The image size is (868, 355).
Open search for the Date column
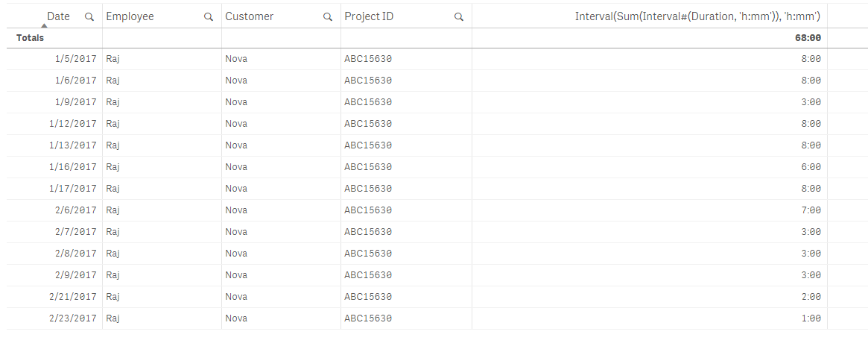coord(89,16)
